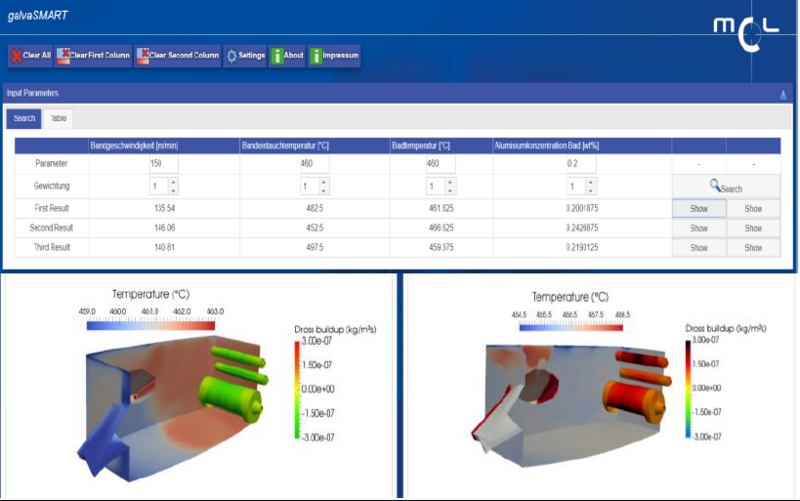Click the green Impressum info icon
800x501 pixels.
coord(315,56)
